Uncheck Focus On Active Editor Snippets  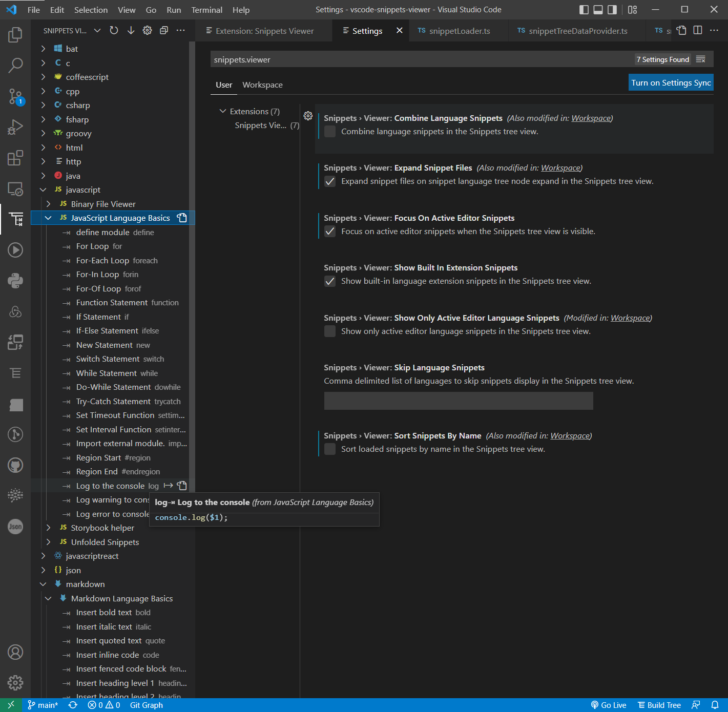pos(330,232)
